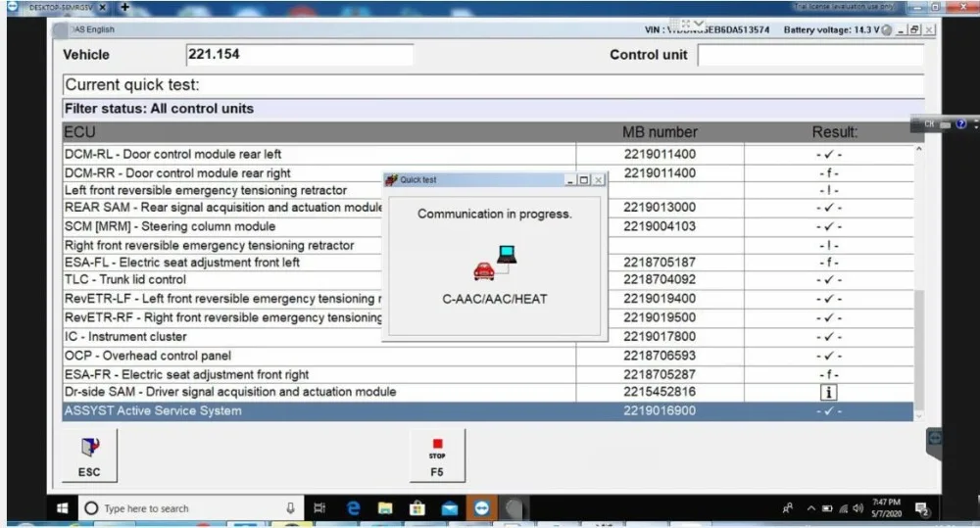Click the Quick test dialog title icon
This screenshot has height=528, width=980.
pos(391,180)
